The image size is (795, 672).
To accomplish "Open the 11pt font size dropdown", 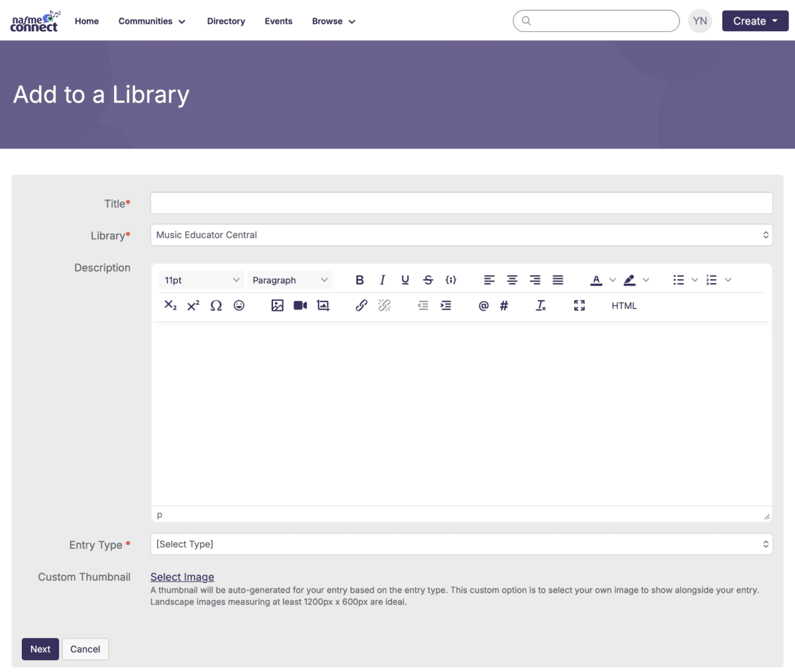I will [x=202, y=280].
